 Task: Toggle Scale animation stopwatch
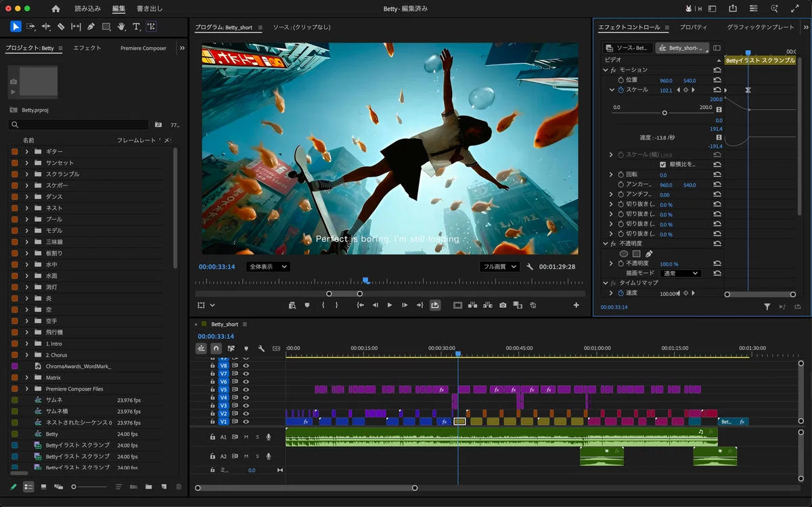[621, 90]
